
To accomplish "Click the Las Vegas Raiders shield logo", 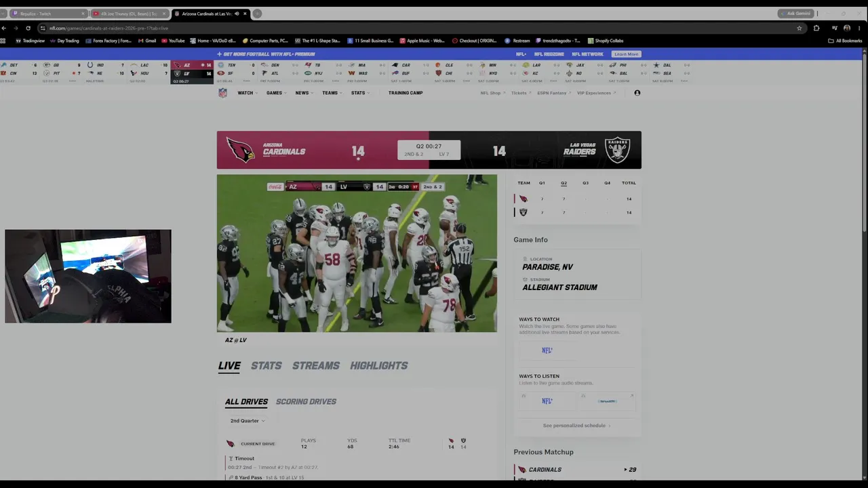I will coord(617,150).
